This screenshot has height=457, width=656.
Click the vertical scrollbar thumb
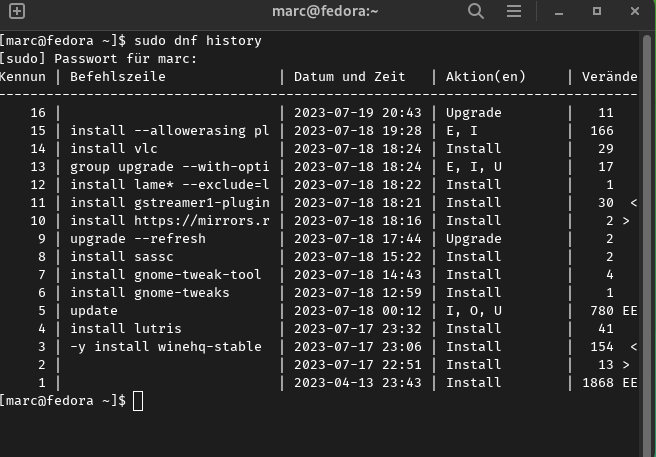646,245
